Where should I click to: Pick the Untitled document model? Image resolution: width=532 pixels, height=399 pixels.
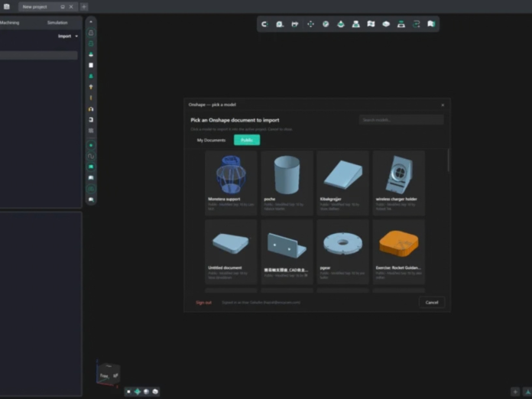tap(231, 251)
